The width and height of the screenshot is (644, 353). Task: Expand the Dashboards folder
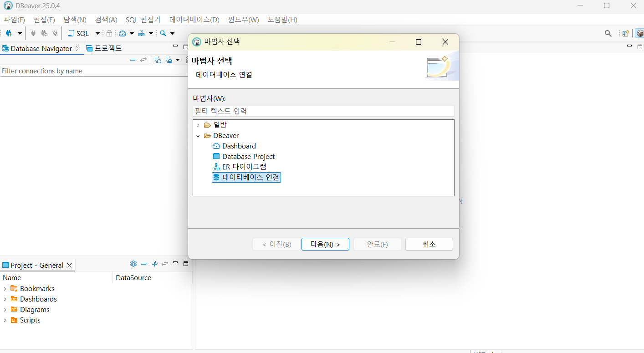coord(5,299)
